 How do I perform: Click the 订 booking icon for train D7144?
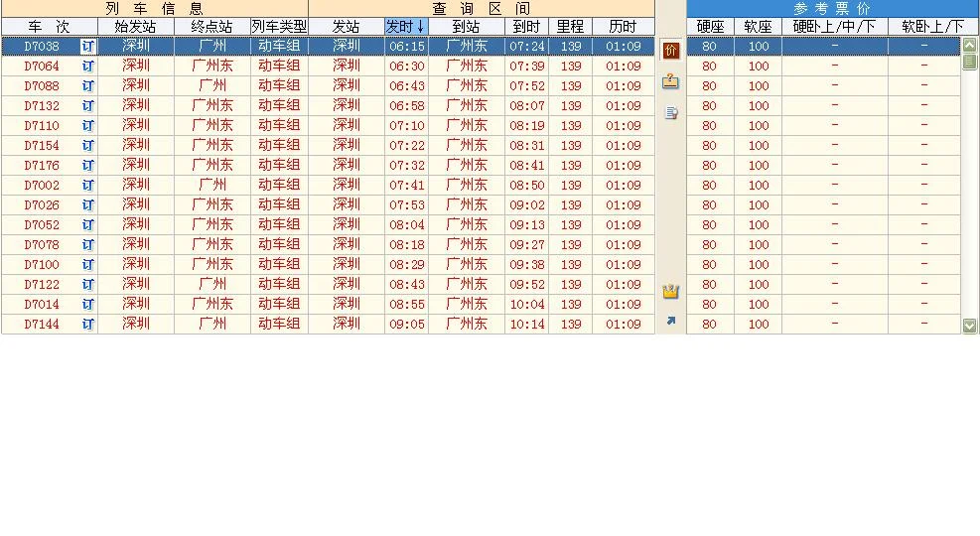click(x=87, y=325)
